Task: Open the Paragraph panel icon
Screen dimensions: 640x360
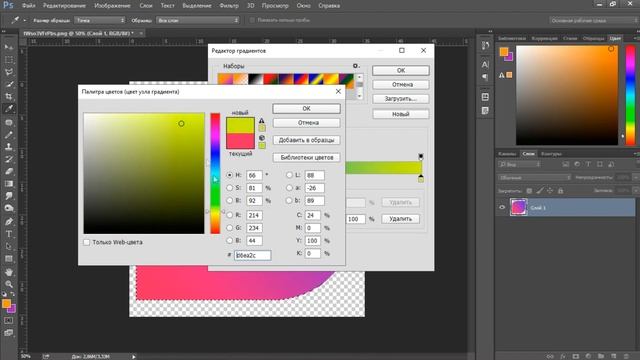Action: [485, 77]
